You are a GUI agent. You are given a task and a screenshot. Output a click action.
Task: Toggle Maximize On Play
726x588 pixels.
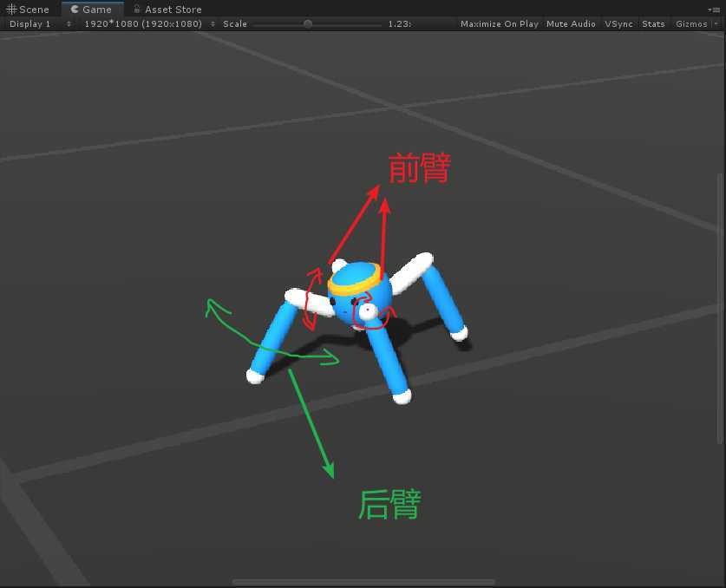(x=499, y=24)
